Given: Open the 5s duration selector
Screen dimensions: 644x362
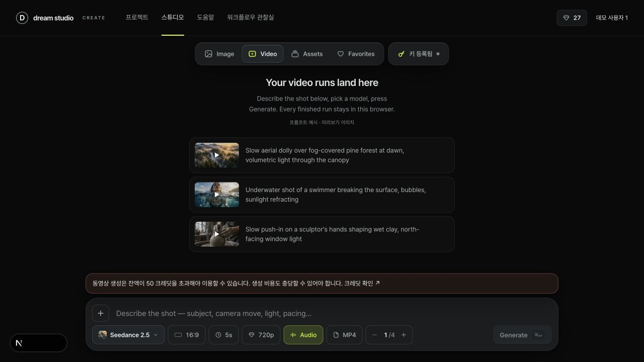Looking at the screenshot, I should (224, 335).
